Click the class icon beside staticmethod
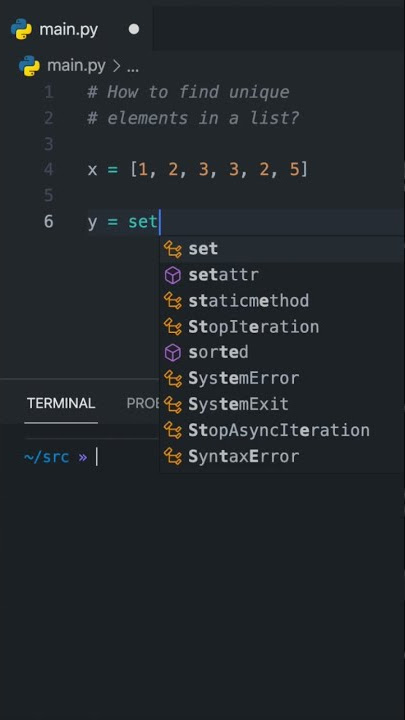The height and width of the screenshot is (720, 405). pos(173,301)
